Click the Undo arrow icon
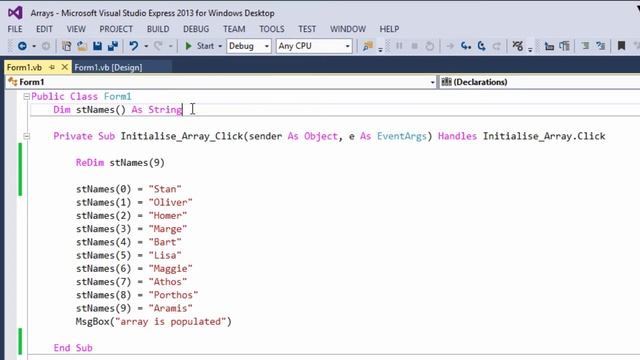This screenshot has width=640, height=360. coord(133,46)
